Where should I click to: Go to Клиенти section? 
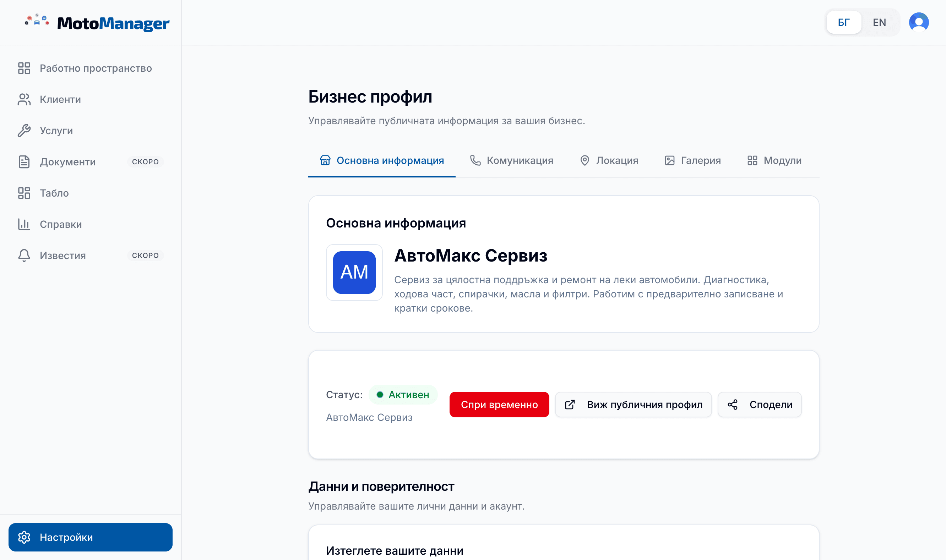91,100
